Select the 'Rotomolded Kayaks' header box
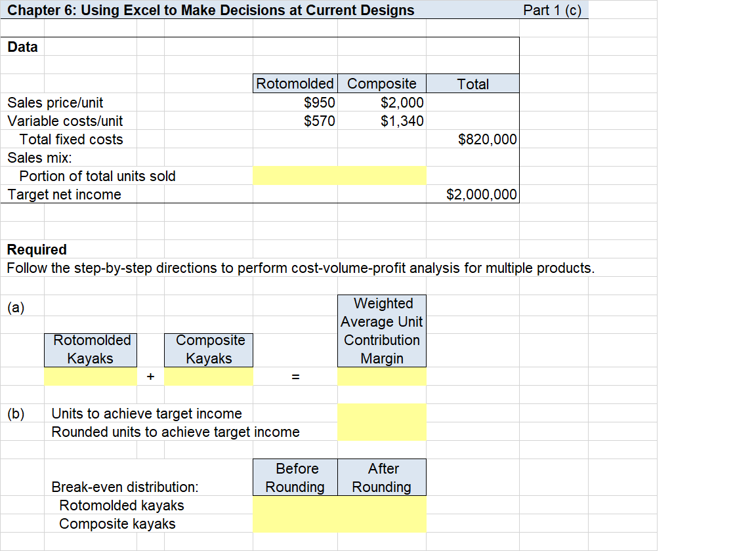The height and width of the screenshot is (551, 756). 91,350
